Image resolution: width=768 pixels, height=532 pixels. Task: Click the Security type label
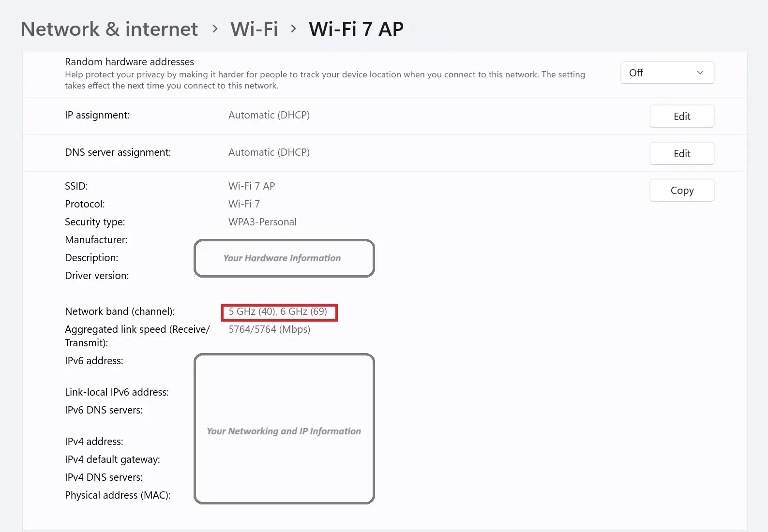[95, 222]
